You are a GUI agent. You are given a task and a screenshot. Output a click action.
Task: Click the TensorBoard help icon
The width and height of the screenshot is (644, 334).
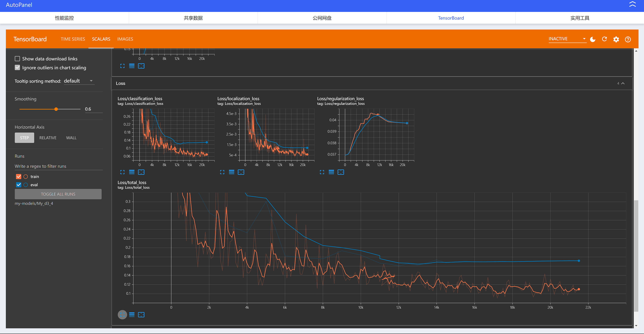point(628,39)
